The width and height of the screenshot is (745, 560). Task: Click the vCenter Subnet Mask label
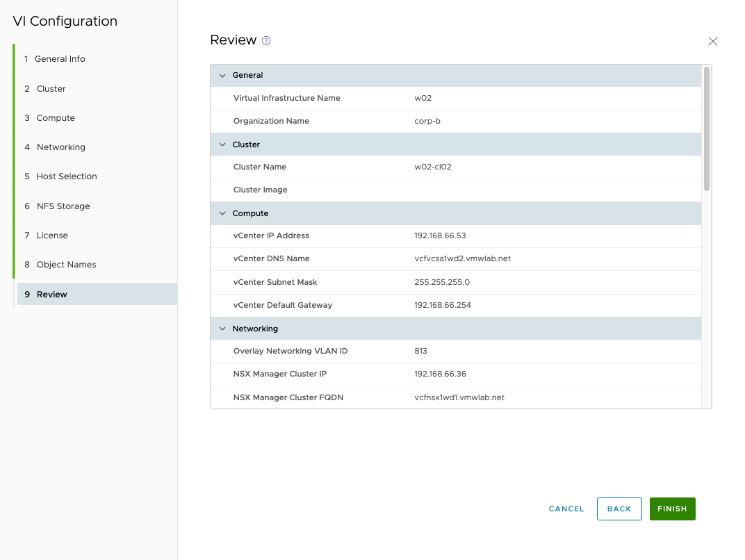coord(275,282)
